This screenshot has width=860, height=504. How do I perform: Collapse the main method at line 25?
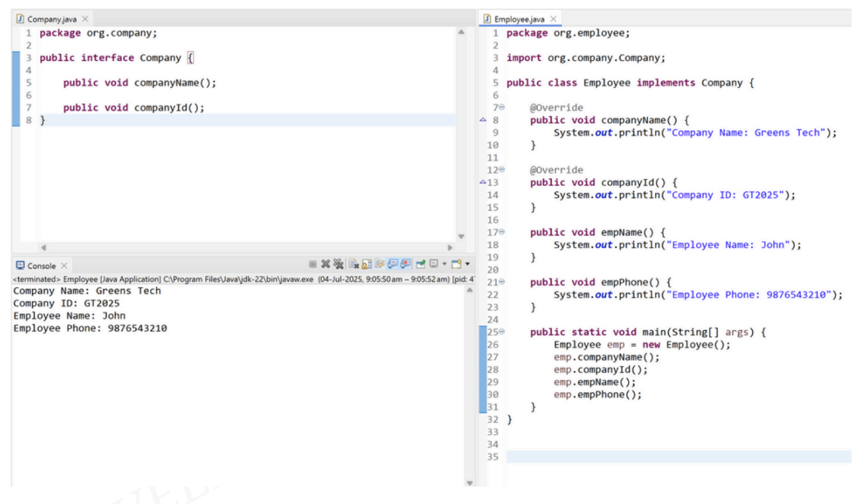[502, 332]
